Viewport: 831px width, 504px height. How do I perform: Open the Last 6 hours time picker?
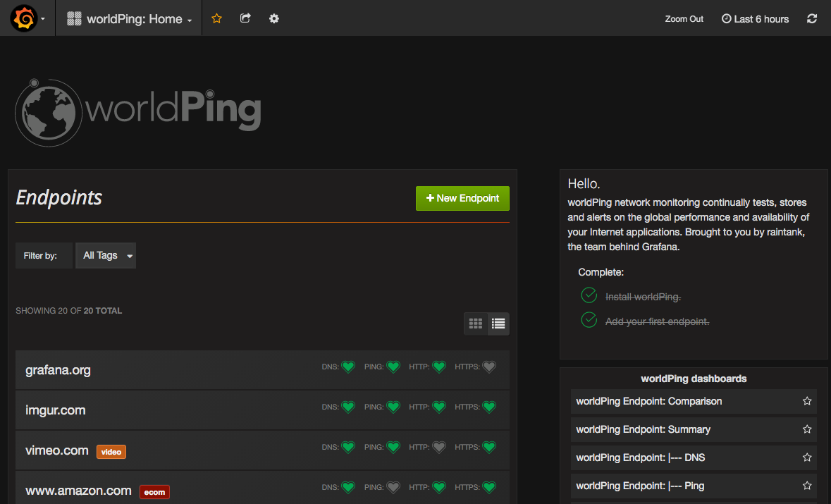pos(755,19)
